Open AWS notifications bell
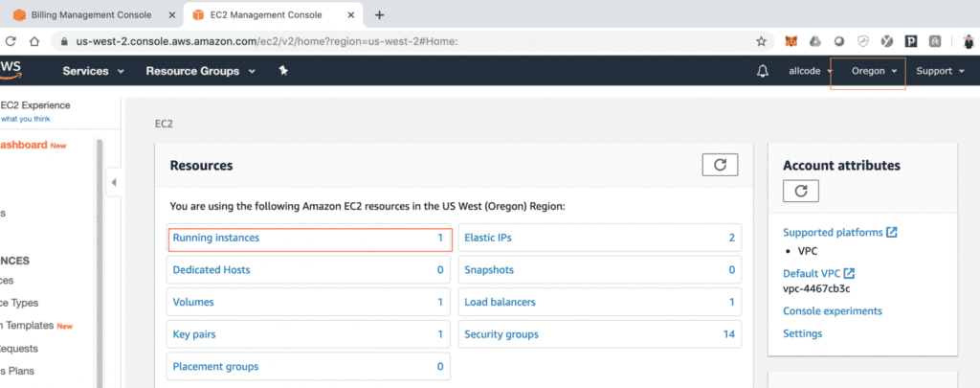980x388 pixels. click(x=763, y=71)
